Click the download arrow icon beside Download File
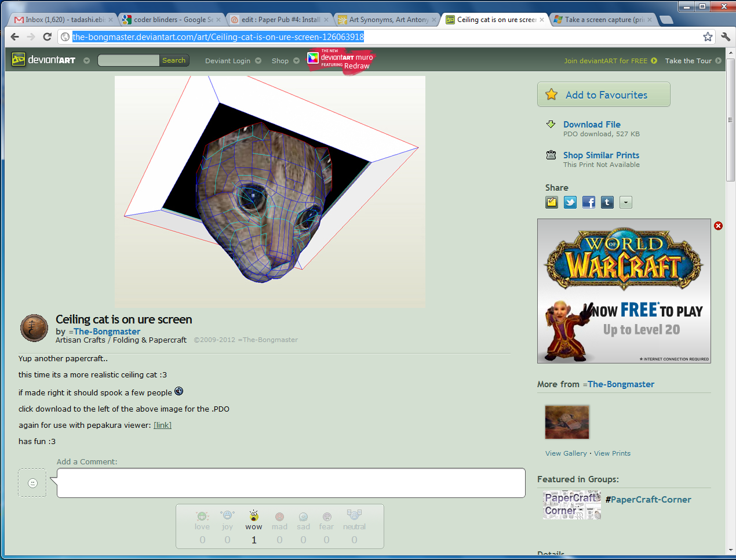The image size is (736, 560). (x=551, y=124)
